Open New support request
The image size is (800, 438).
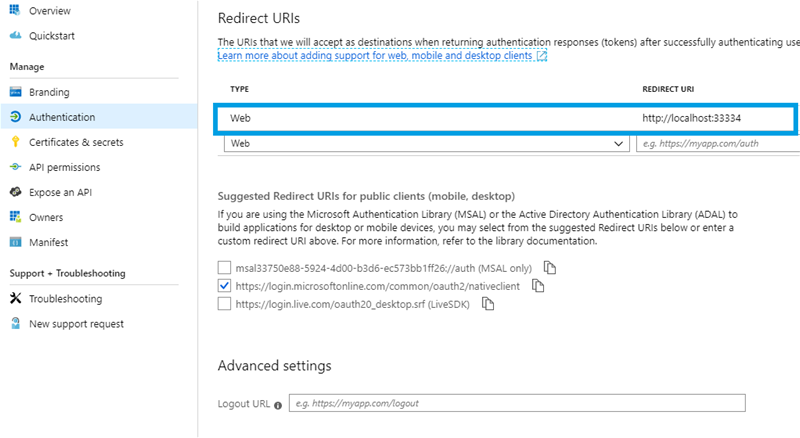tap(78, 324)
